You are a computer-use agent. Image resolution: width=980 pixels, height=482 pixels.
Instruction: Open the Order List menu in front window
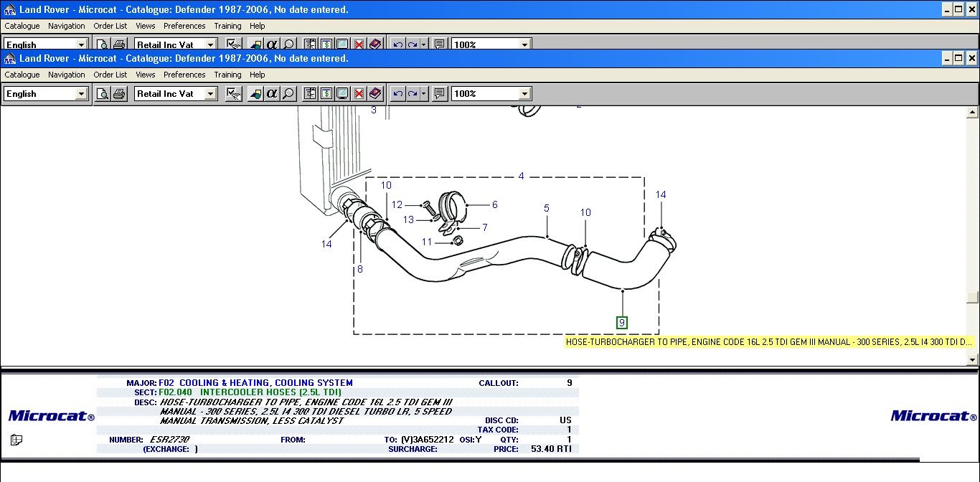coord(110,75)
